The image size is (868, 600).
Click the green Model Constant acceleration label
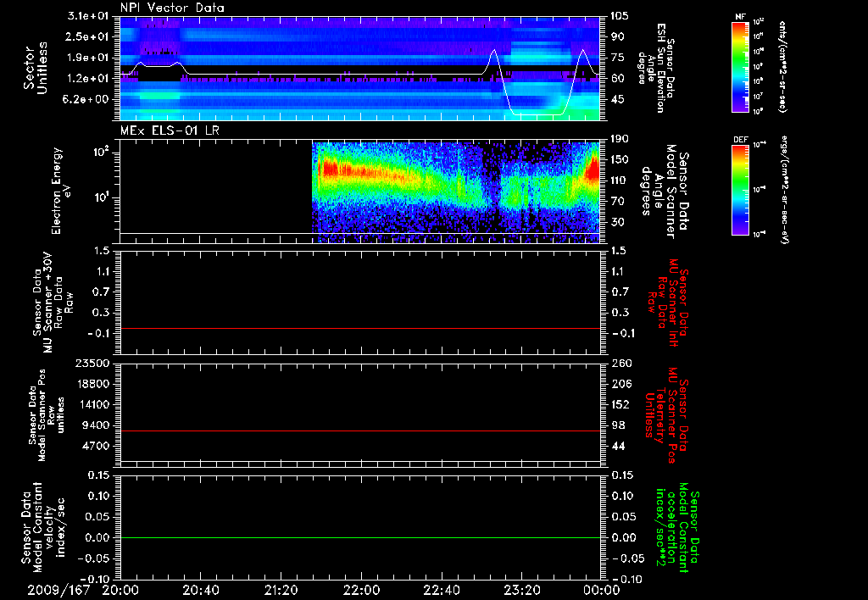tap(679, 527)
